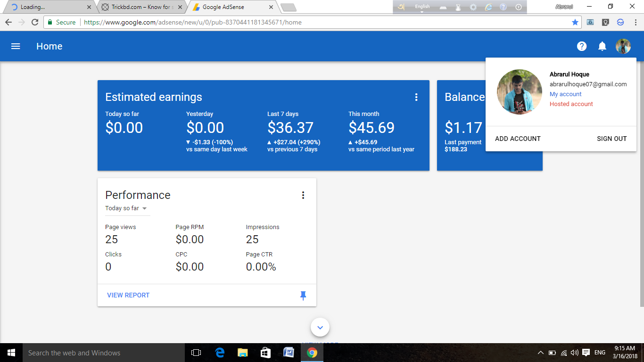Open the VIEW REPORT link
This screenshot has height=362, width=644.
[x=128, y=295]
